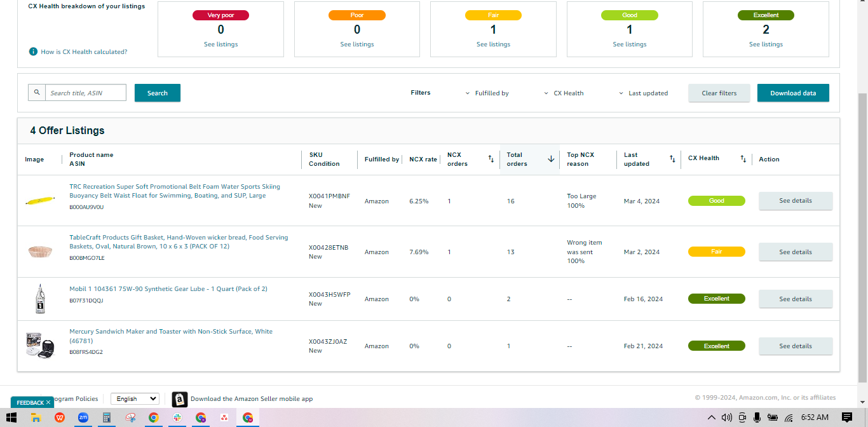Click the taskbar clock showing 6:52 AM

[x=815, y=417]
